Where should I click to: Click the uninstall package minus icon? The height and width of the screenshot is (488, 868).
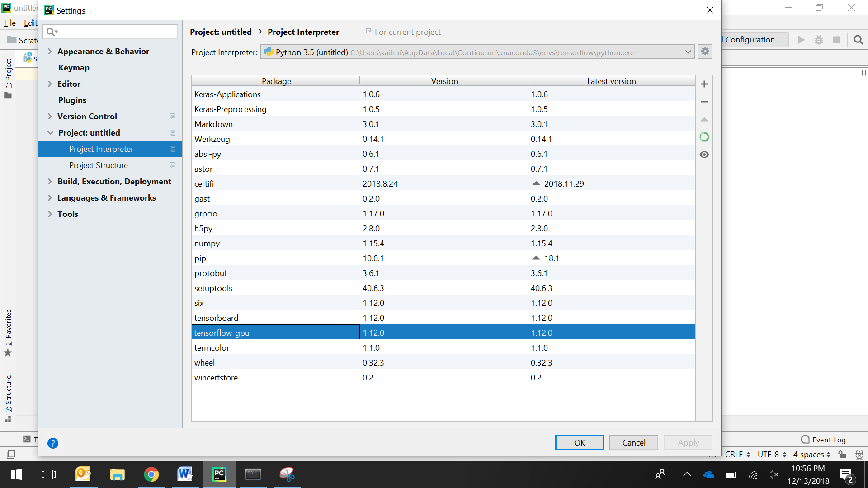pyautogui.click(x=704, y=102)
